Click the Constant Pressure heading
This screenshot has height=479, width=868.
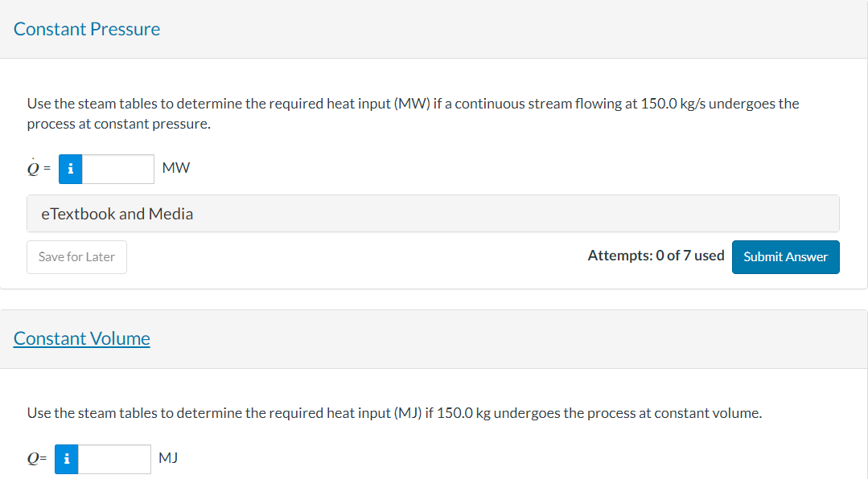[87, 29]
